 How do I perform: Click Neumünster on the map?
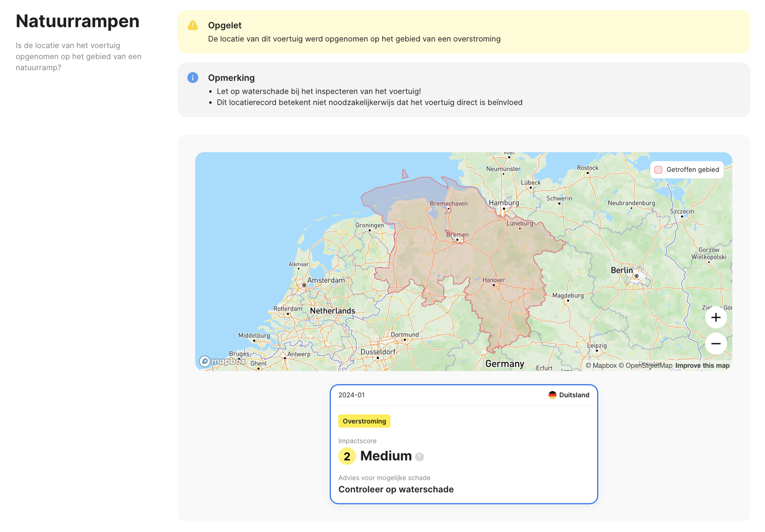tap(503, 169)
